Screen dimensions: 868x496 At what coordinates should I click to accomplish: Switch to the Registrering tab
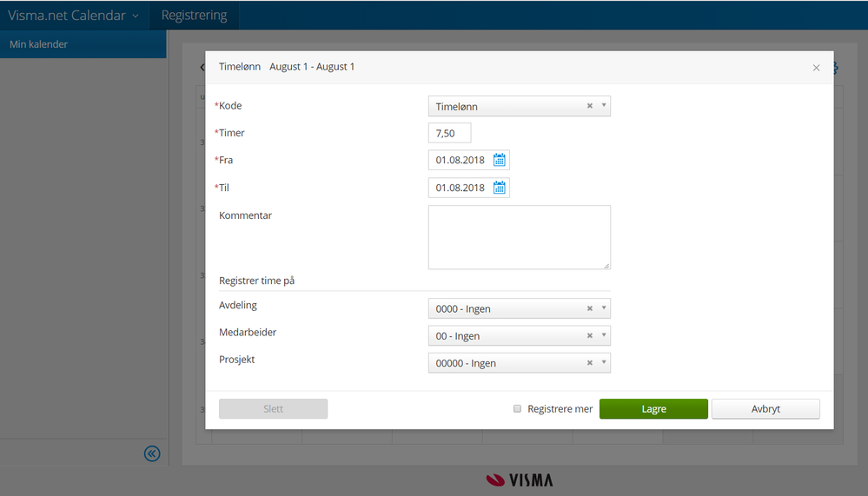(x=195, y=15)
